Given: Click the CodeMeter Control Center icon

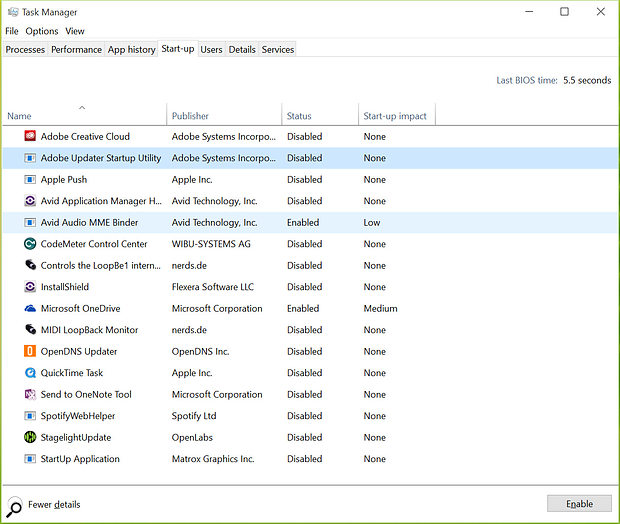Looking at the screenshot, I should (30, 244).
